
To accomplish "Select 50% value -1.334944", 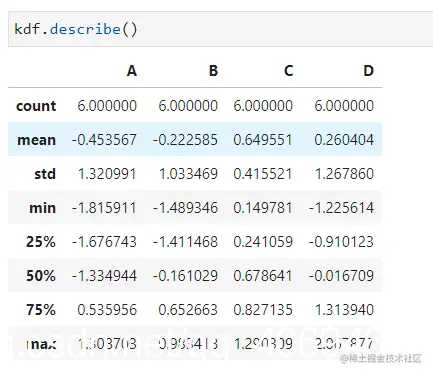I will tap(104, 276).
